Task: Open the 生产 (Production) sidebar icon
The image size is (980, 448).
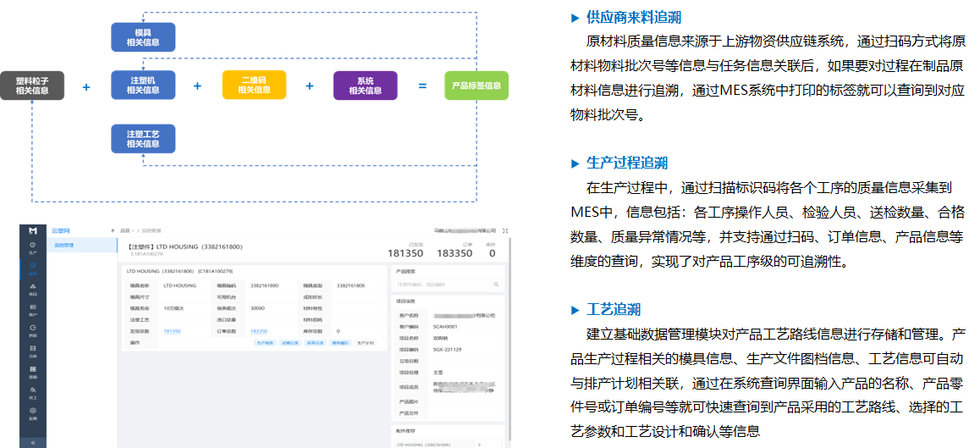Action: pos(32,247)
